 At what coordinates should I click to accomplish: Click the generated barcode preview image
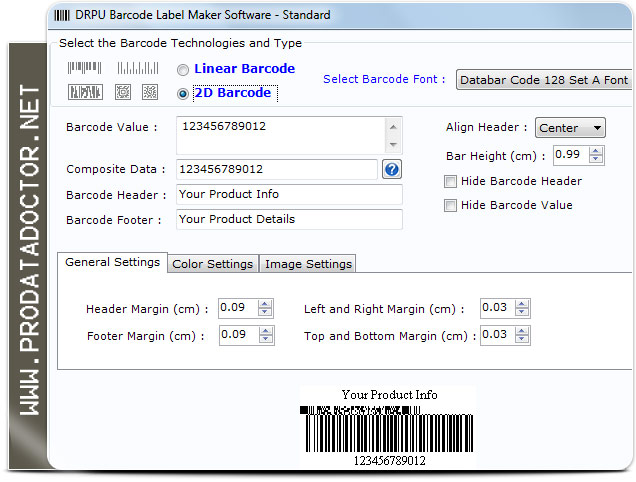pyautogui.click(x=388, y=429)
